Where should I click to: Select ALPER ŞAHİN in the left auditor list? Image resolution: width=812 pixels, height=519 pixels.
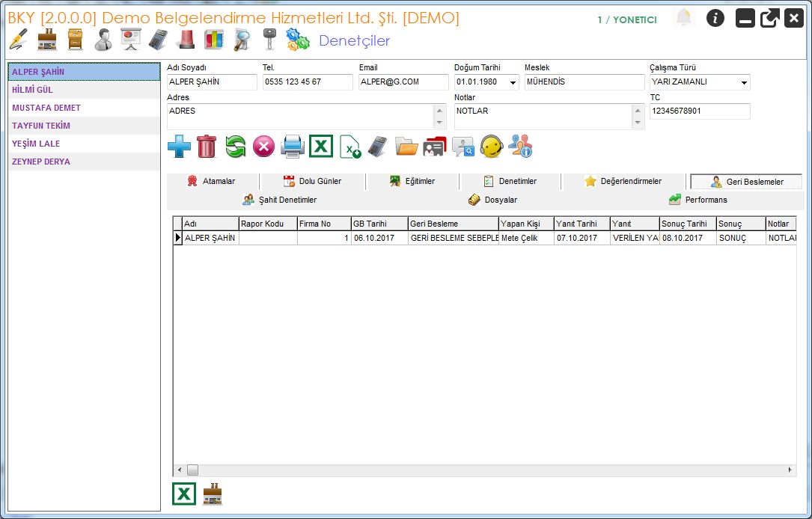tap(84, 72)
